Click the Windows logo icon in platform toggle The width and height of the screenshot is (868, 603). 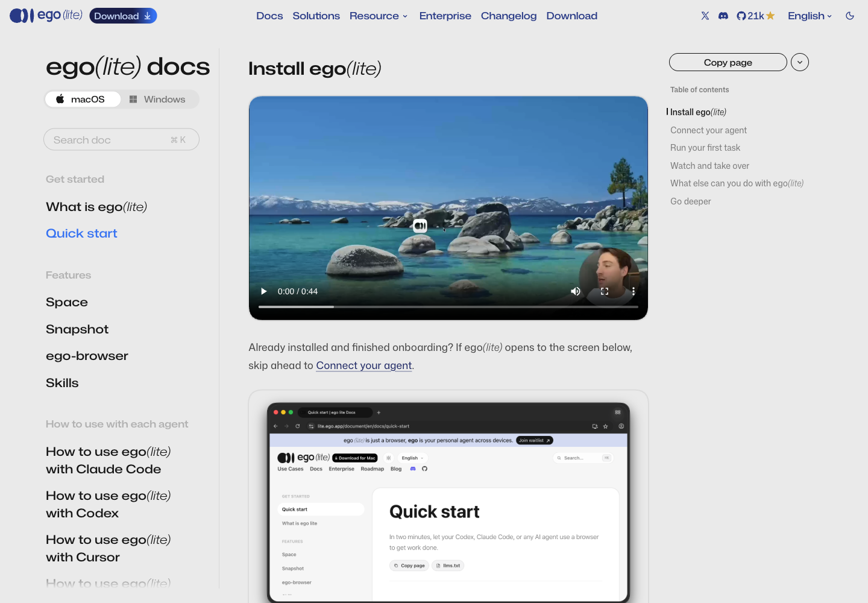click(x=133, y=99)
